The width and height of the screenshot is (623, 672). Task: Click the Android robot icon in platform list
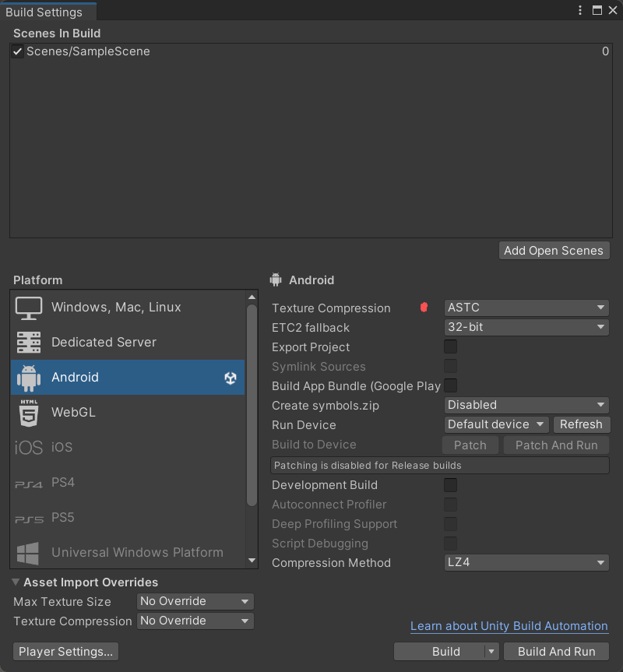tap(29, 378)
